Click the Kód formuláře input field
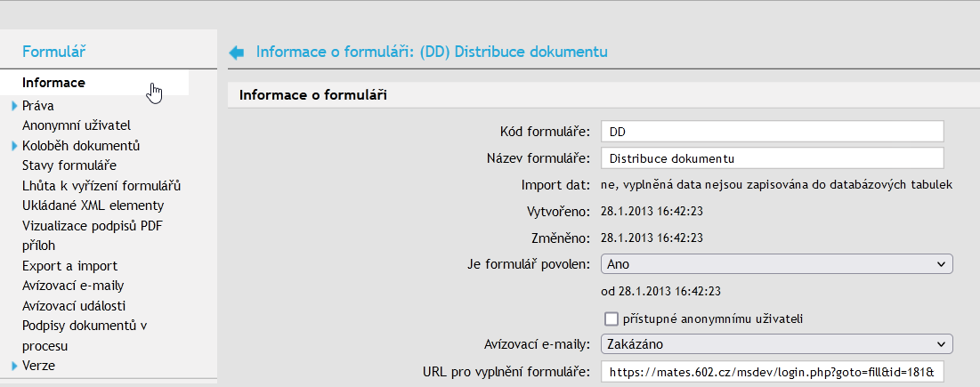Screen dimensions: 980x387 click(772, 132)
